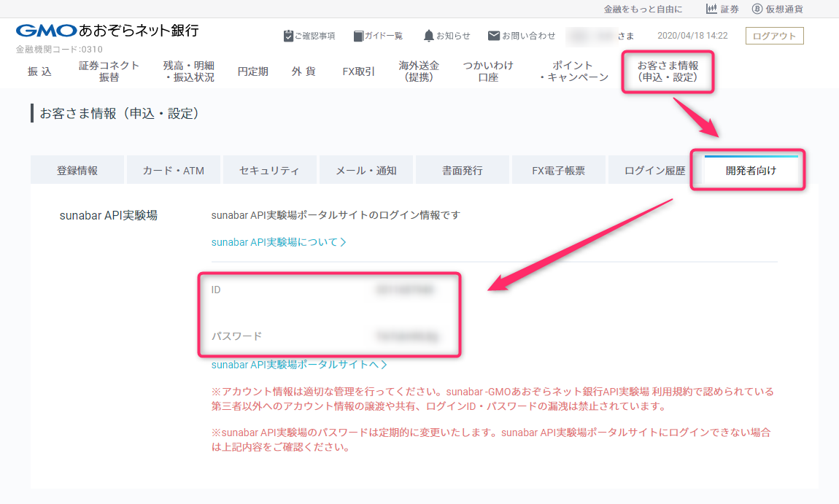This screenshot has height=504, width=839.
Task: Switch to the 登録情報 tab
Action: 77,169
